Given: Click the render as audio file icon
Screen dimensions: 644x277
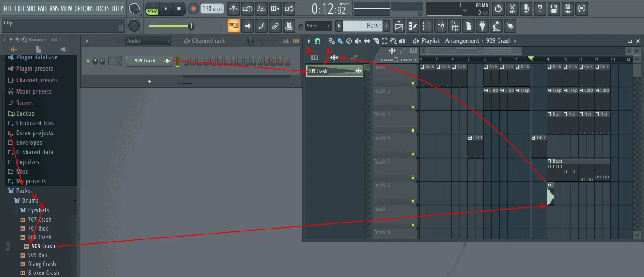Looking at the screenshot, I should coord(568,8).
